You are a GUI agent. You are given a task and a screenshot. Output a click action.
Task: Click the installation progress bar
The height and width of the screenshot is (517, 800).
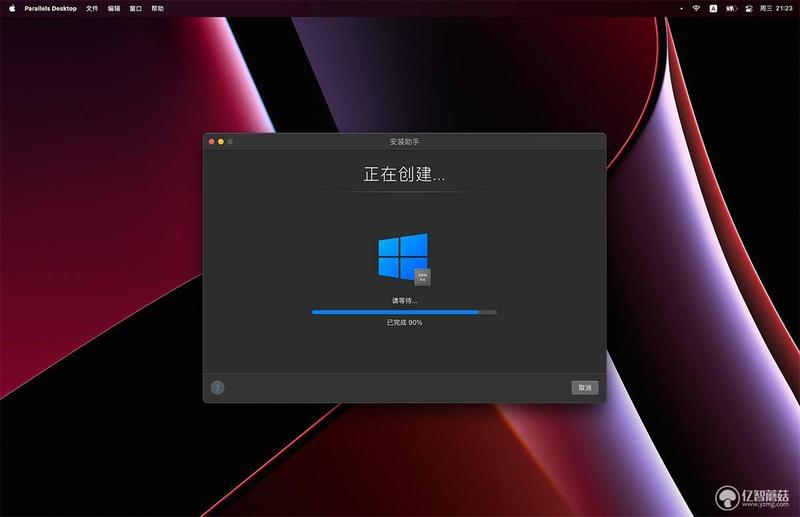[x=404, y=312]
